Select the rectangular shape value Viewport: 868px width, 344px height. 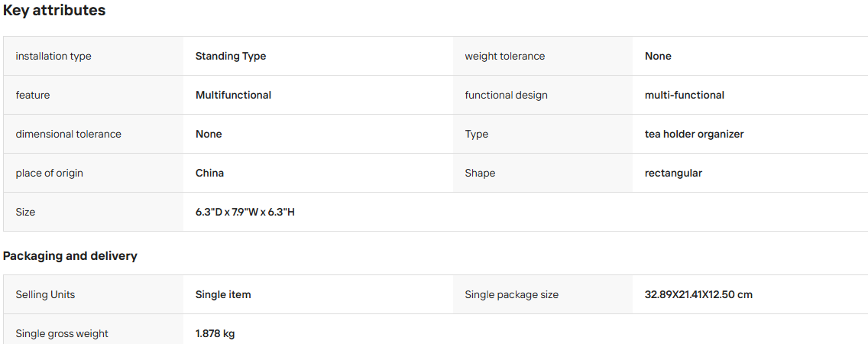coord(673,173)
